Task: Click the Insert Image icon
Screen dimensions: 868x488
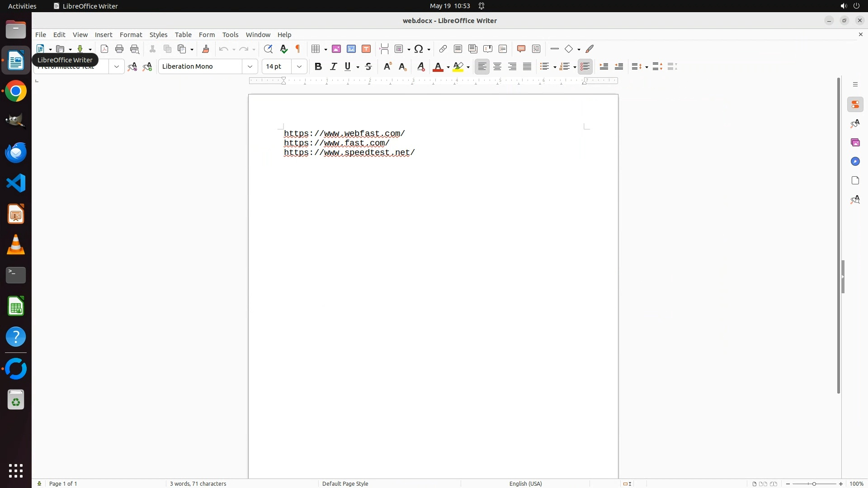Action: click(x=336, y=49)
